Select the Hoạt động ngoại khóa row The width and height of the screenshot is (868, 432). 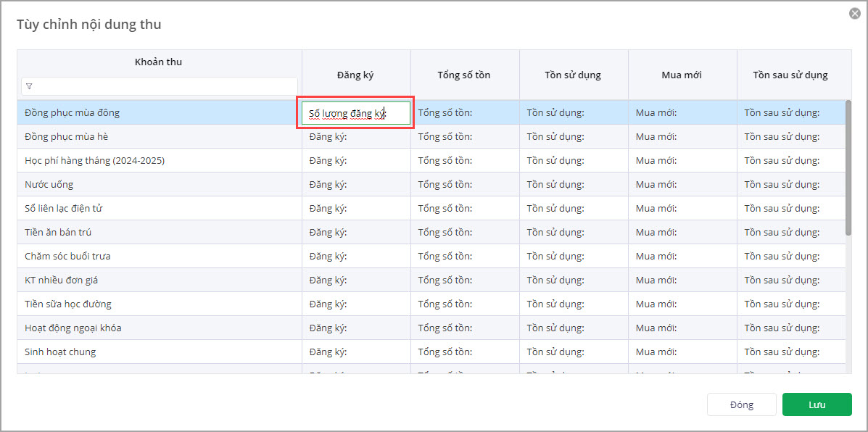click(73, 328)
